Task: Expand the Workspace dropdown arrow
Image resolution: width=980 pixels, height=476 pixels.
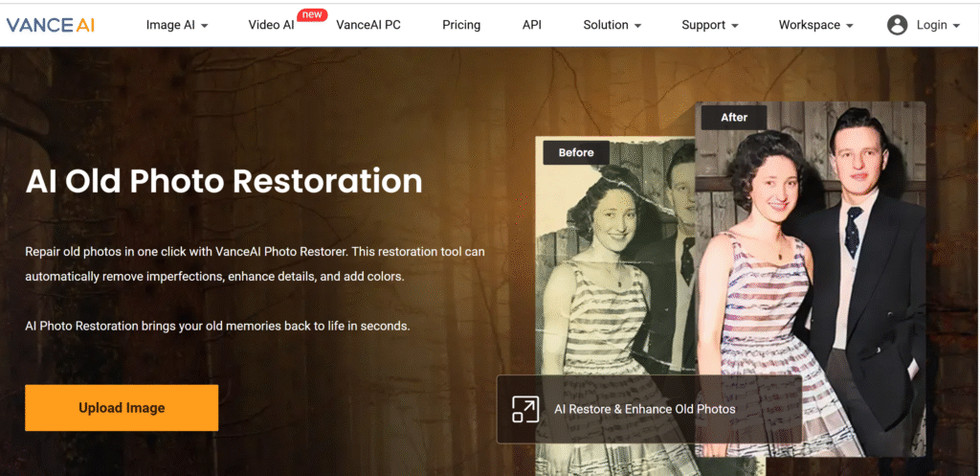Action: coord(850,26)
